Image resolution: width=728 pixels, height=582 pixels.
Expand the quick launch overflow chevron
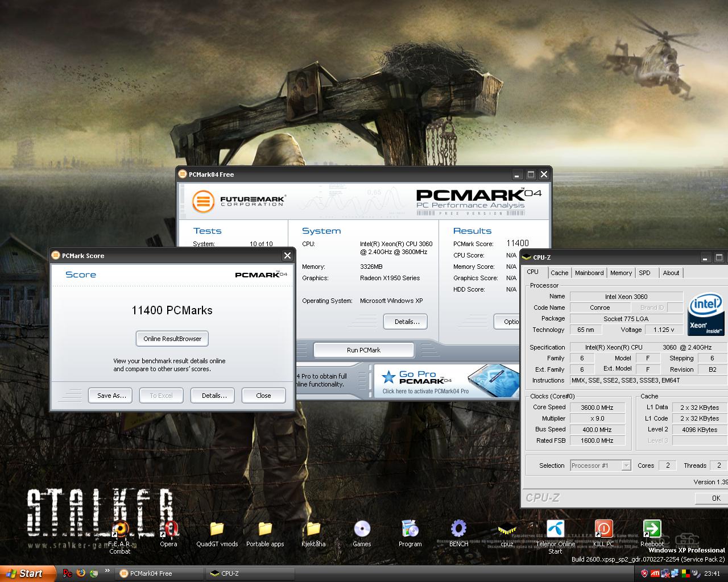[x=107, y=571]
